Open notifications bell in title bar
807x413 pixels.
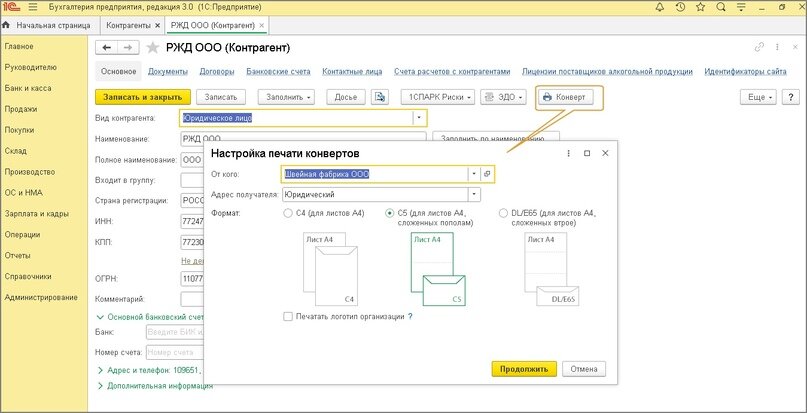click(x=660, y=7)
